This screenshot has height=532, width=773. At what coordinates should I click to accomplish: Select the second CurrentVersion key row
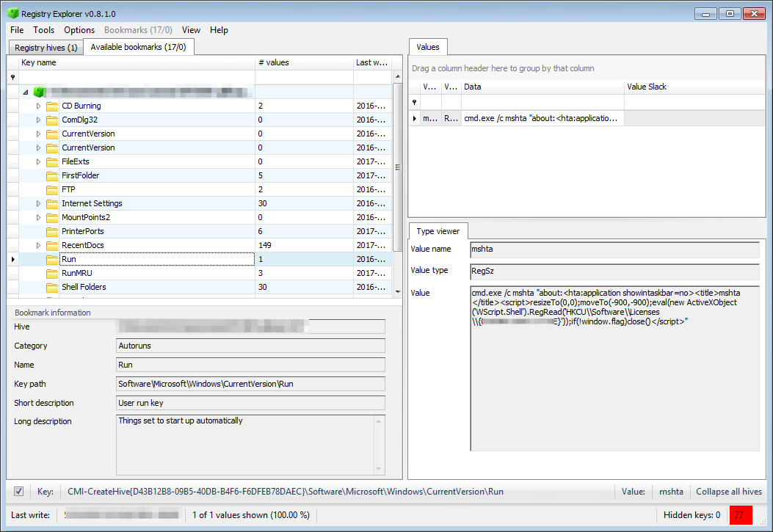(205, 147)
